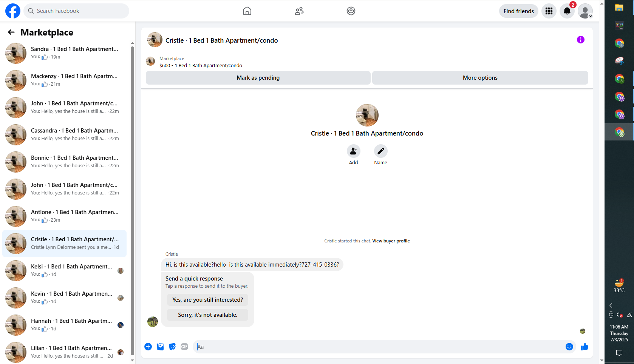Open File Explorer from the taskbar

click(619, 8)
